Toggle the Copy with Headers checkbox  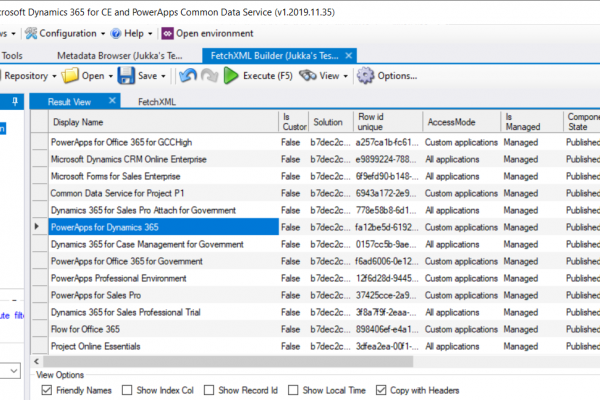381,390
